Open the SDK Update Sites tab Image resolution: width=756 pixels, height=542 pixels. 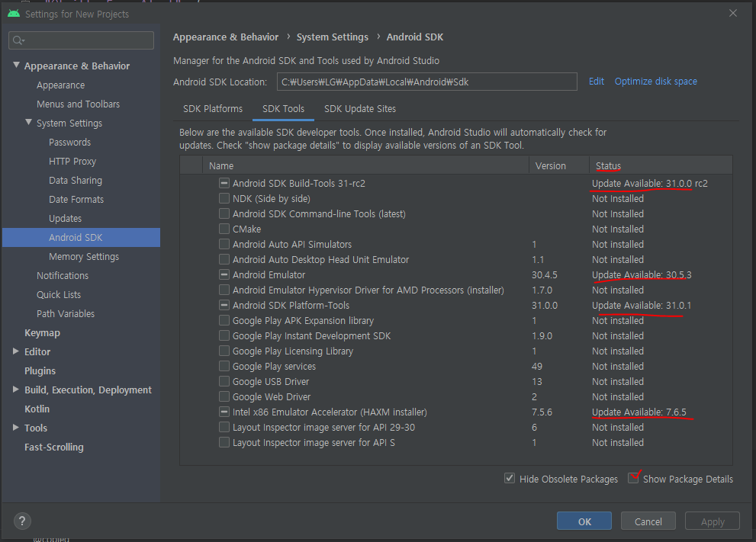coord(360,109)
